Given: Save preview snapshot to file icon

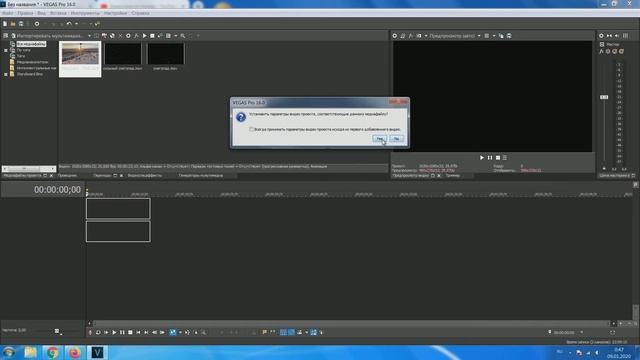Looking at the screenshot, I should tap(509, 36).
